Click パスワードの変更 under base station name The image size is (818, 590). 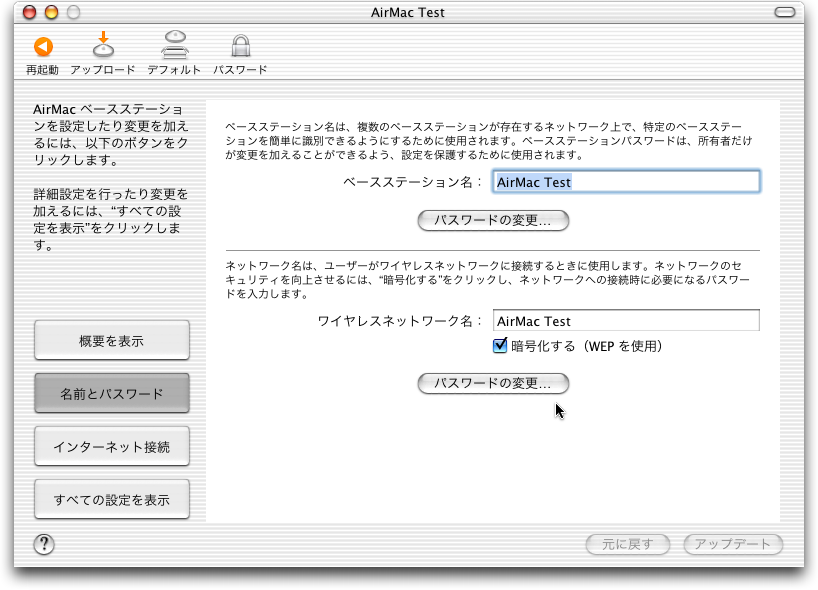tap(493, 220)
